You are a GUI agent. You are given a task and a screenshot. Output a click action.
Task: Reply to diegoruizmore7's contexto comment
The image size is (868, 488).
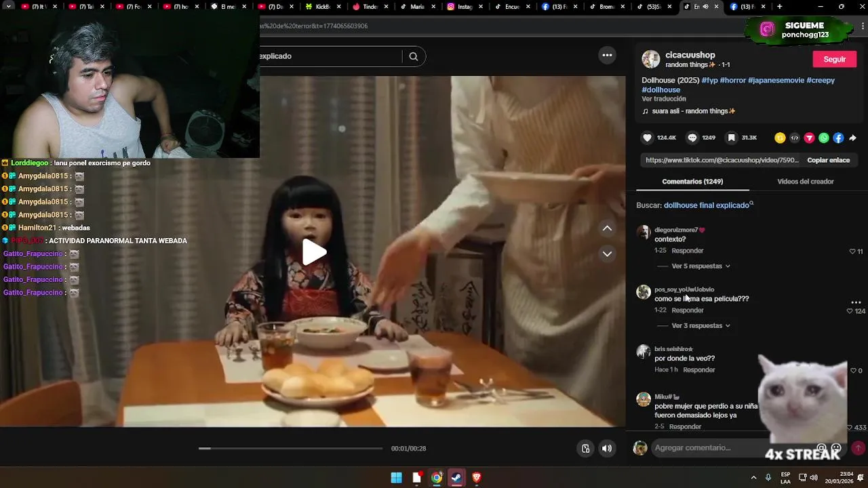[x=687, y=251]
